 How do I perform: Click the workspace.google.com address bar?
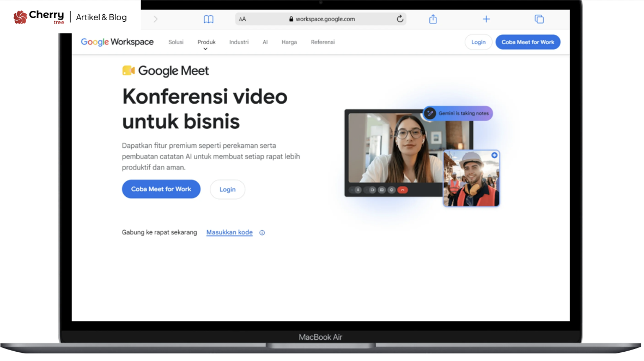[321, 19]
